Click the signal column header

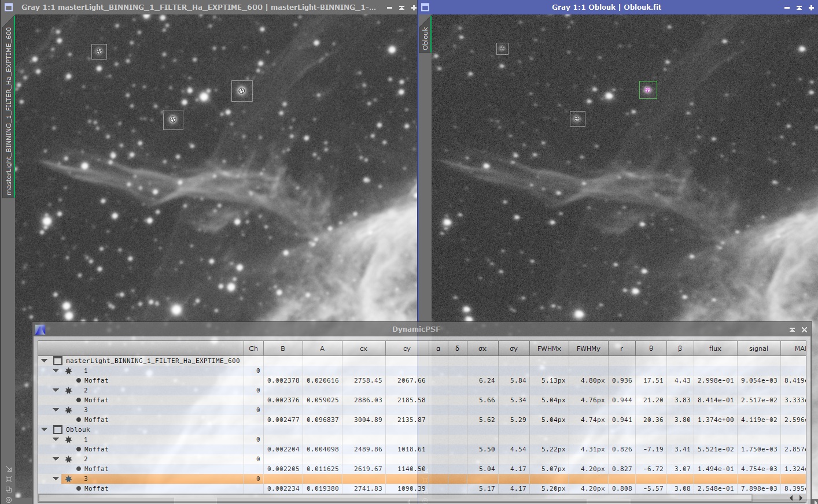(759, 349)
